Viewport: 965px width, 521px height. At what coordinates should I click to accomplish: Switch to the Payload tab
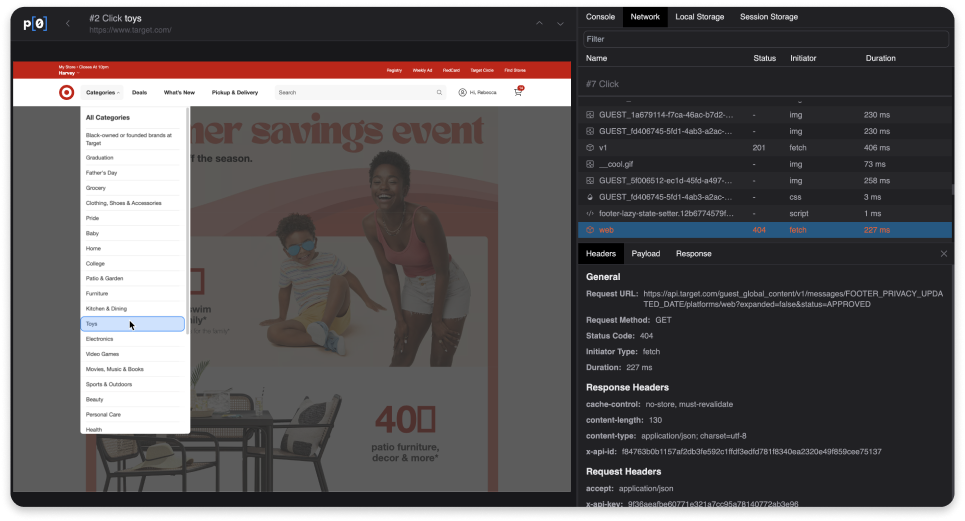coord(646,253)
